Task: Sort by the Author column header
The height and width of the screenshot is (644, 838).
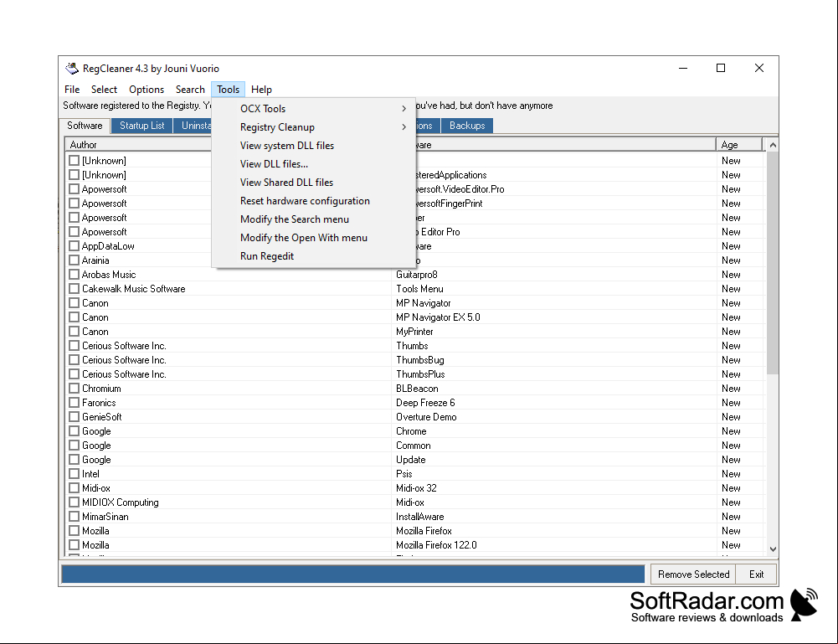Action: (138, 145)
